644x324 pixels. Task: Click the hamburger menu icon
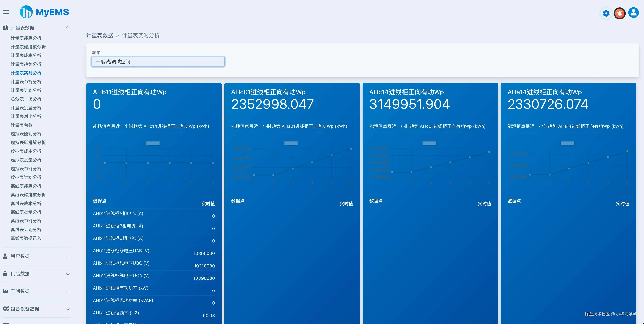point(6,12)
